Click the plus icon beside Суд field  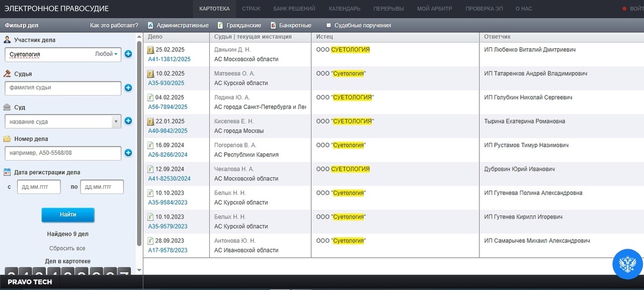coord(128,121)
